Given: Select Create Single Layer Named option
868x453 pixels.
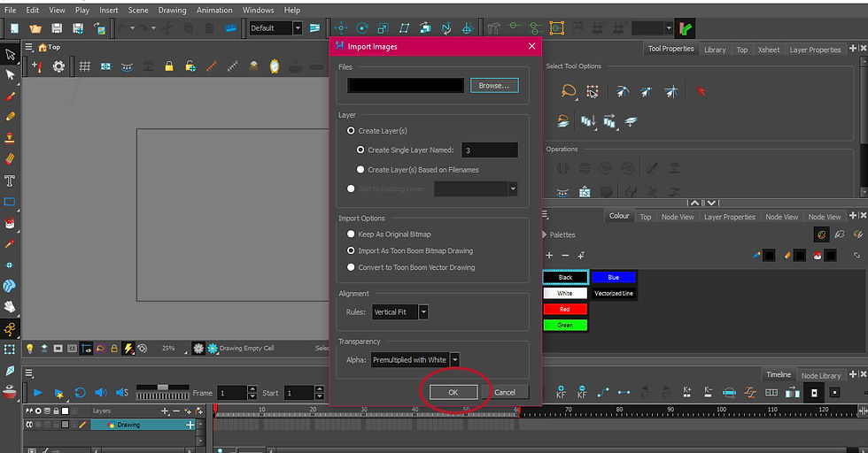Looking at the screenshot, I should [360, 150].
